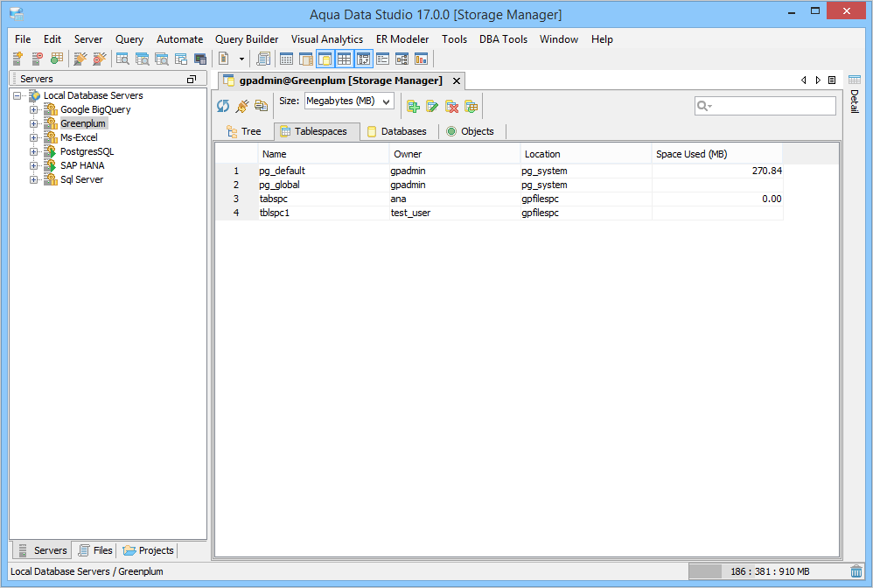
Task: Expand the Sql Server node
Action: point(34,179)
